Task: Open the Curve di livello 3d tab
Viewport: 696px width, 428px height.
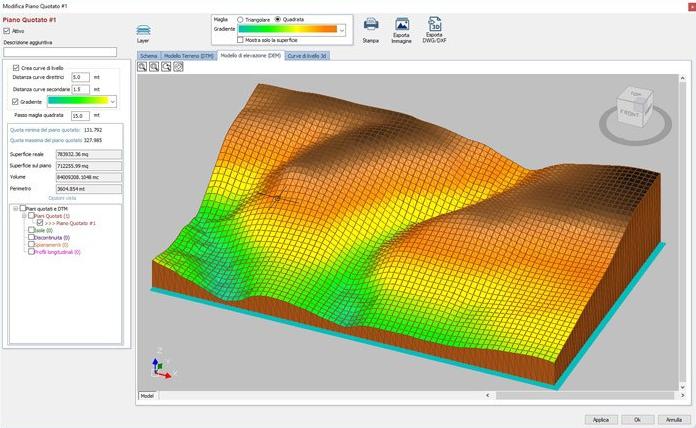Action: 308,55
